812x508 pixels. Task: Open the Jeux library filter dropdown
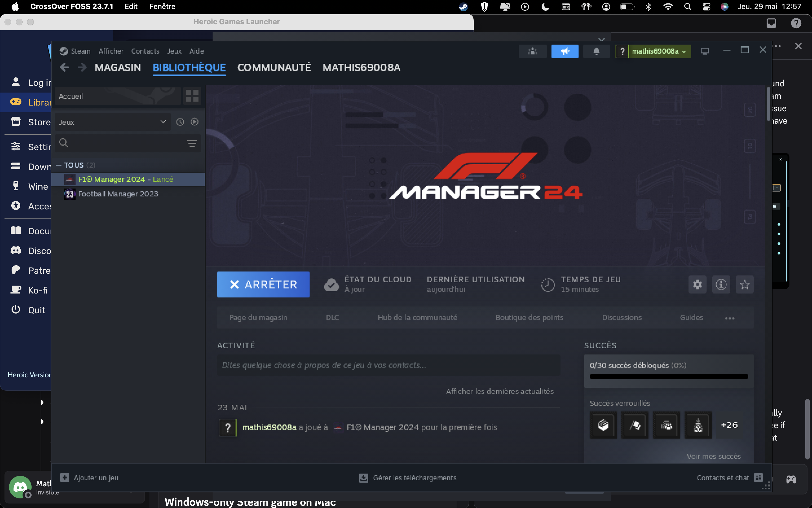pos(112,122)
